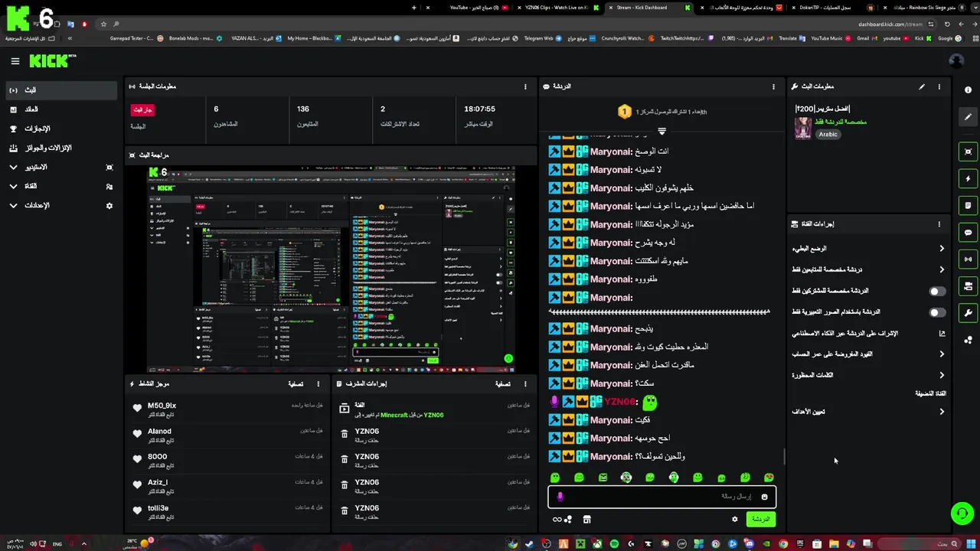980x551 pixels.
Task: Open the green support bubble button
Action: click(962, 513)
